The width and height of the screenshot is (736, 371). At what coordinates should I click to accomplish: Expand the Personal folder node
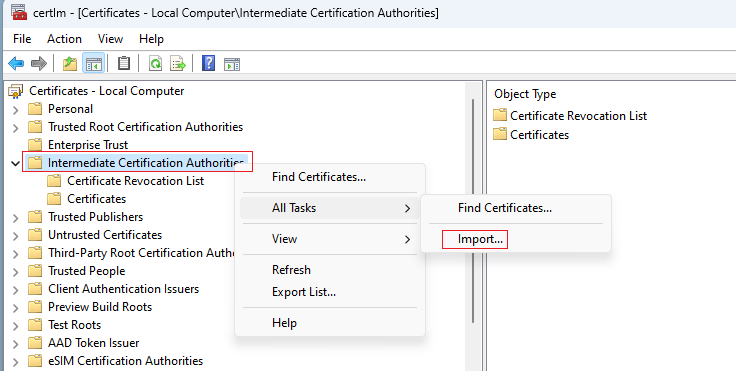[15, 109]
